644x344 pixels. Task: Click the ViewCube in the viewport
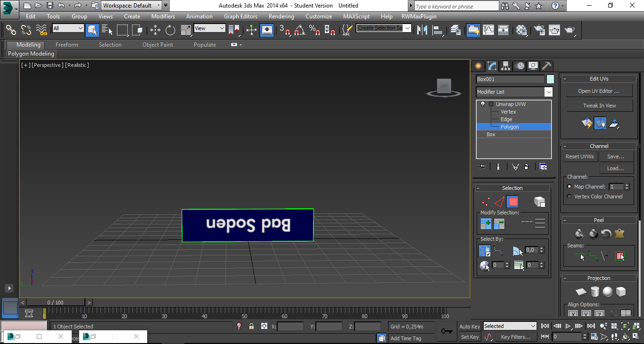(444, 87)
